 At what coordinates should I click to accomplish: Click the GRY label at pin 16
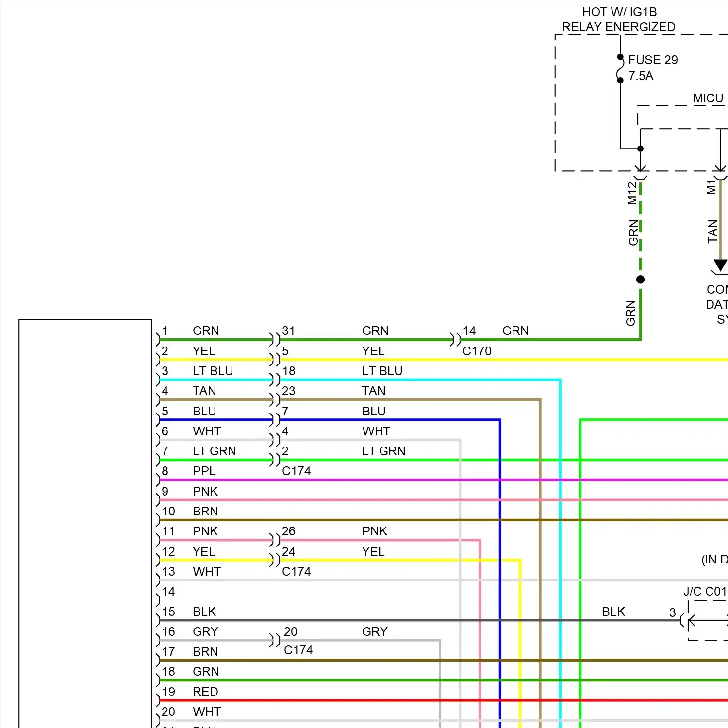click(x=205, y=631)
